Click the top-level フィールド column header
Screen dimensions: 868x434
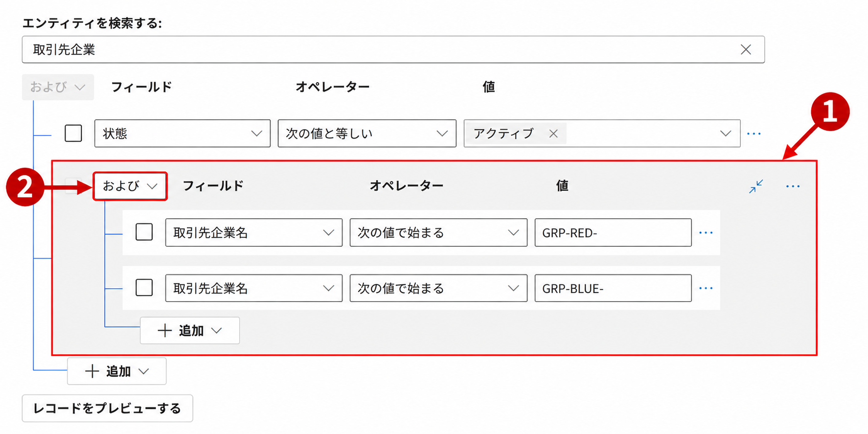click(x=142, y=87)
